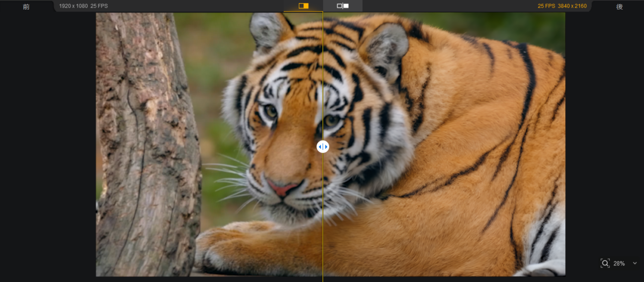Click the round before/after divider handle
Screen dimensions: 644x282
pyautogui.click(x=323, y=147)
